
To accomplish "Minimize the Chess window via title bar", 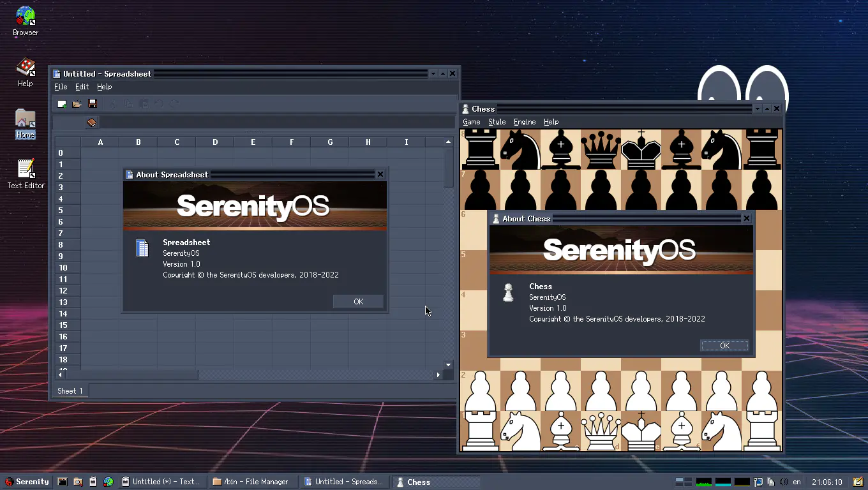I will tap(758, 109).
